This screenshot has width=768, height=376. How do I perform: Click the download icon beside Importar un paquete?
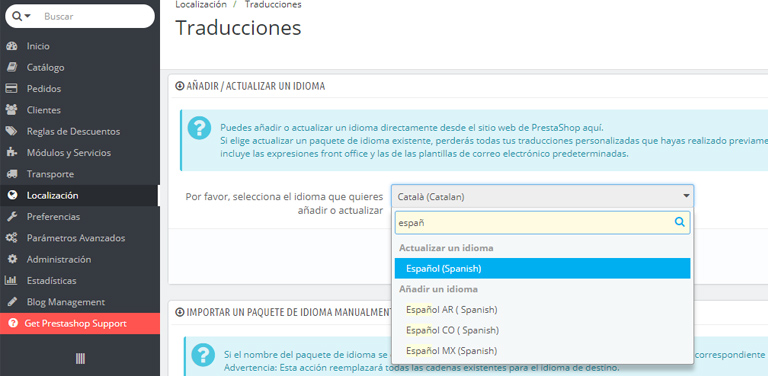pos(179,312)
